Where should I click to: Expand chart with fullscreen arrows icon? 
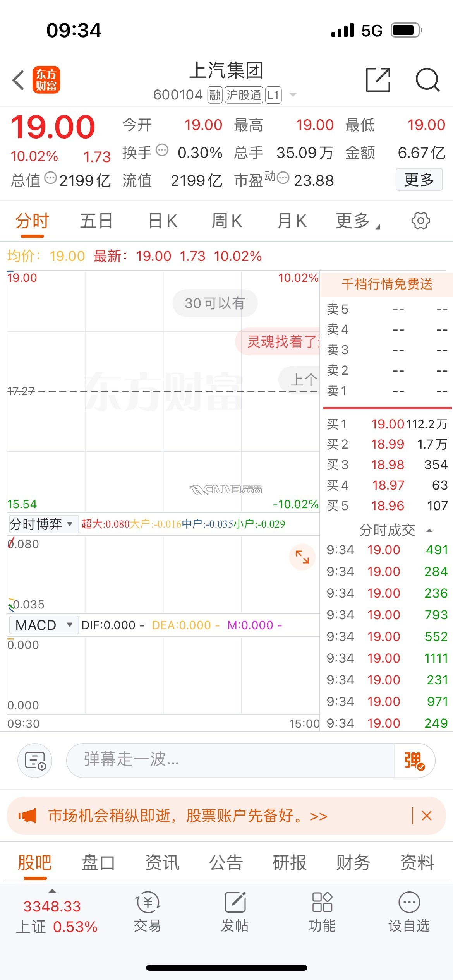pyautogui.click(x=302, y=557)
